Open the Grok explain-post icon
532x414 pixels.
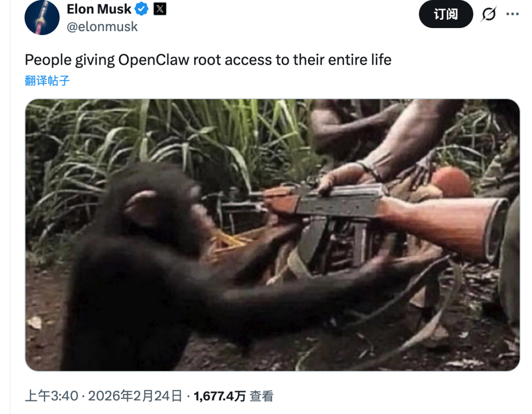pos(489,14)
